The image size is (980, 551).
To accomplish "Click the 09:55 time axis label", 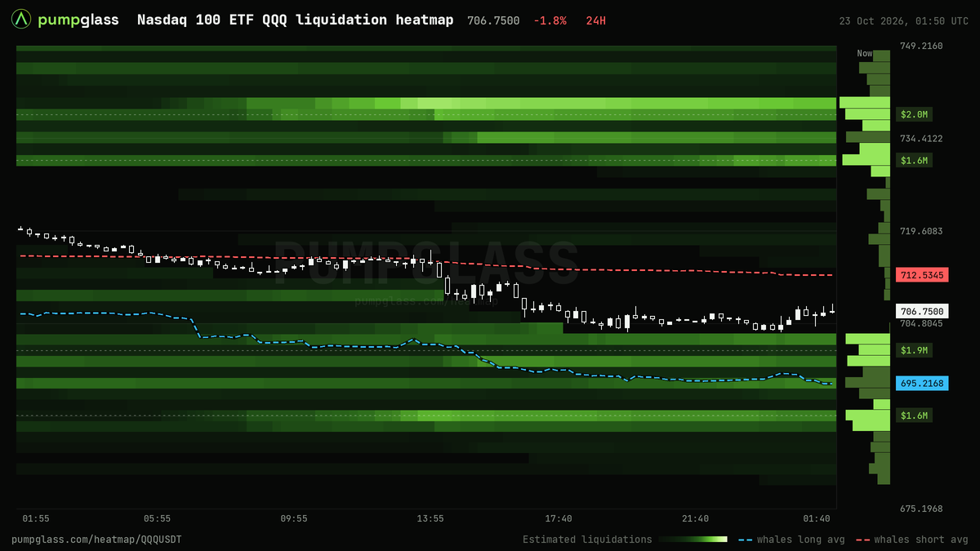I will (x=293, y=518).
